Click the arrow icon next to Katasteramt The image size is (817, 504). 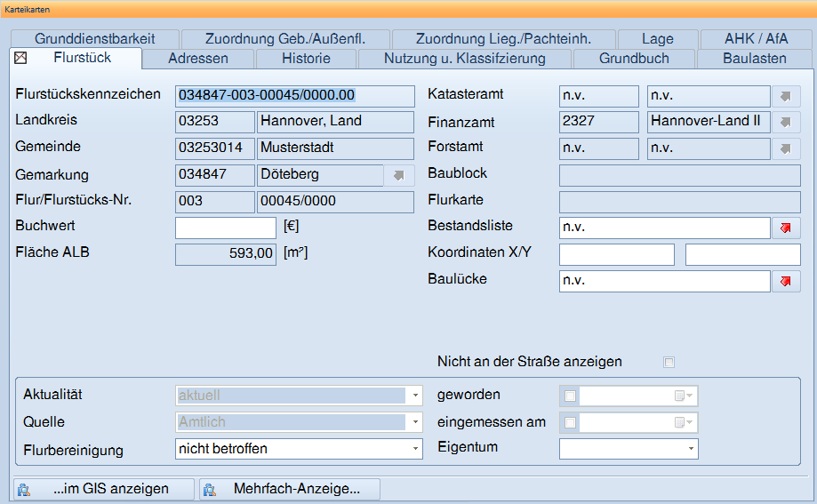pos(786,96)
